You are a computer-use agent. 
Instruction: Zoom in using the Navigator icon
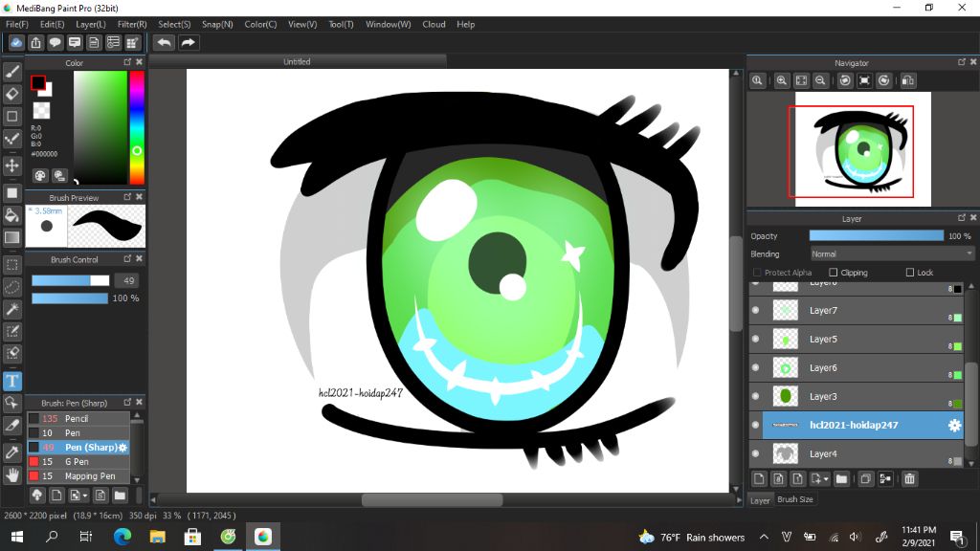click(x=782, y=81)
